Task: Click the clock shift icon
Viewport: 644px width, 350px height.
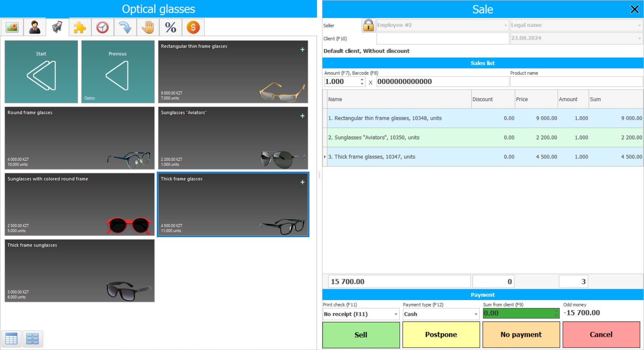Action: 102,27
